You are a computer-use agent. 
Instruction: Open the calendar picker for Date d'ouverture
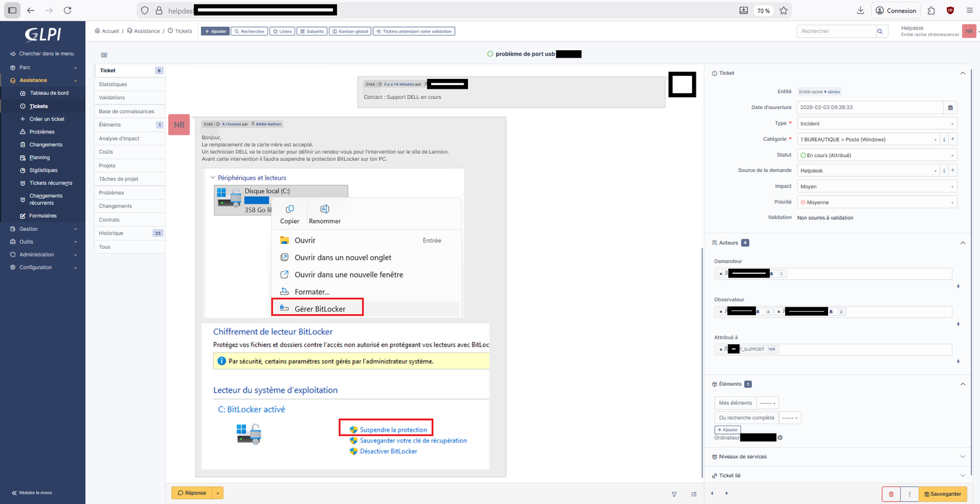950,108
